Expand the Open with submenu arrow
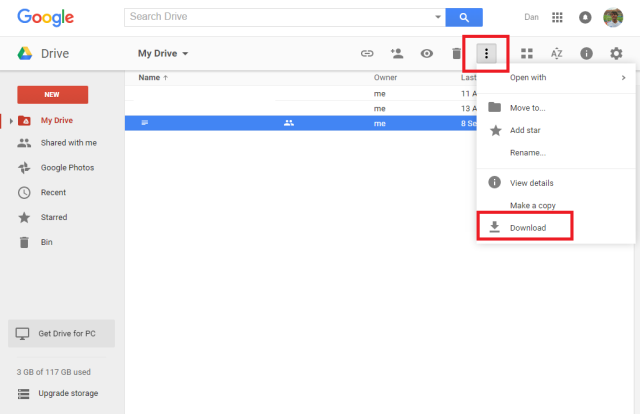Screen dimensions: 640x414 click(623, 78)
